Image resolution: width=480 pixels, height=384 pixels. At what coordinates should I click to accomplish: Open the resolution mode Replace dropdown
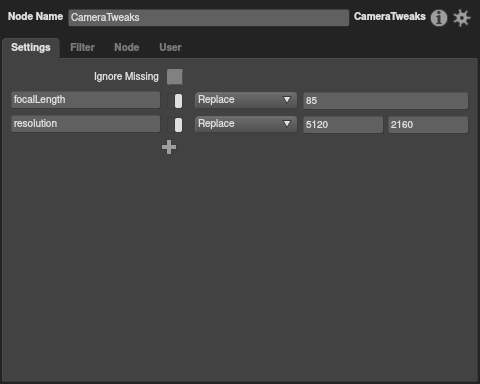click(246, 124)
